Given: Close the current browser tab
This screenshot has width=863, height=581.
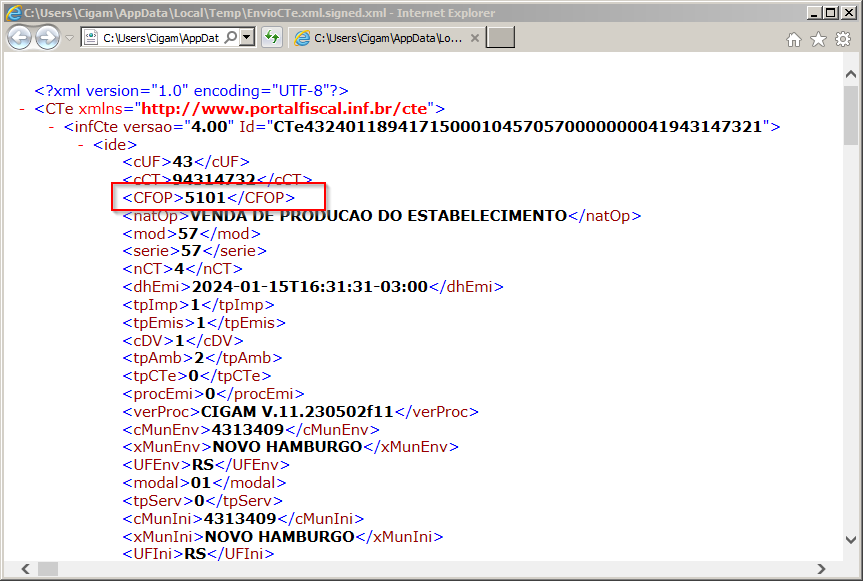Looking at the screenshot, I should (475, 38).
